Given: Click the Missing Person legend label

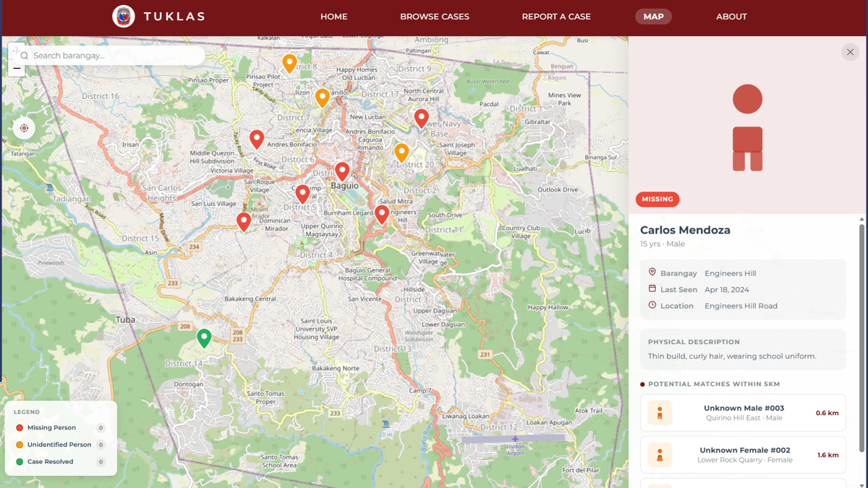Looking at the screenshot, I should 51,427.
